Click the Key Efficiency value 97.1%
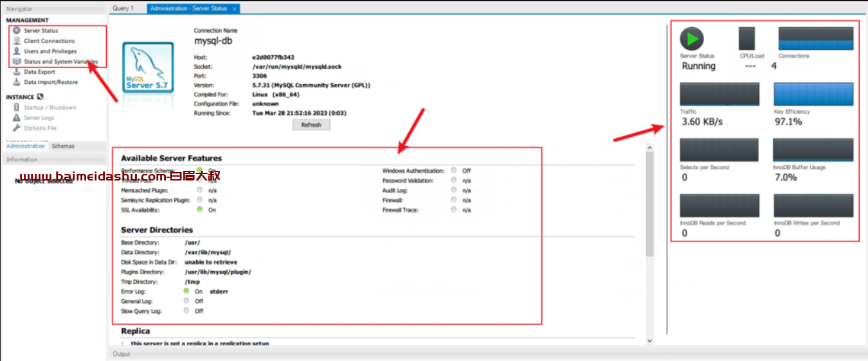 tap(788, 121)
